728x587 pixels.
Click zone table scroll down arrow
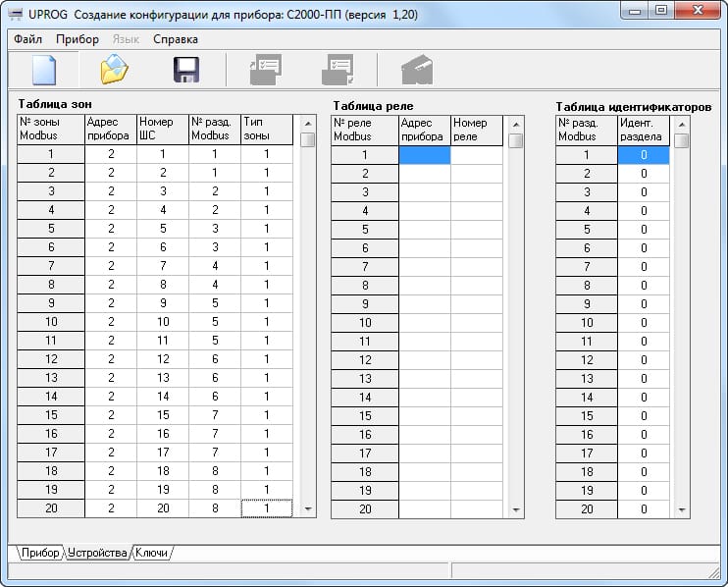point(308,509)
